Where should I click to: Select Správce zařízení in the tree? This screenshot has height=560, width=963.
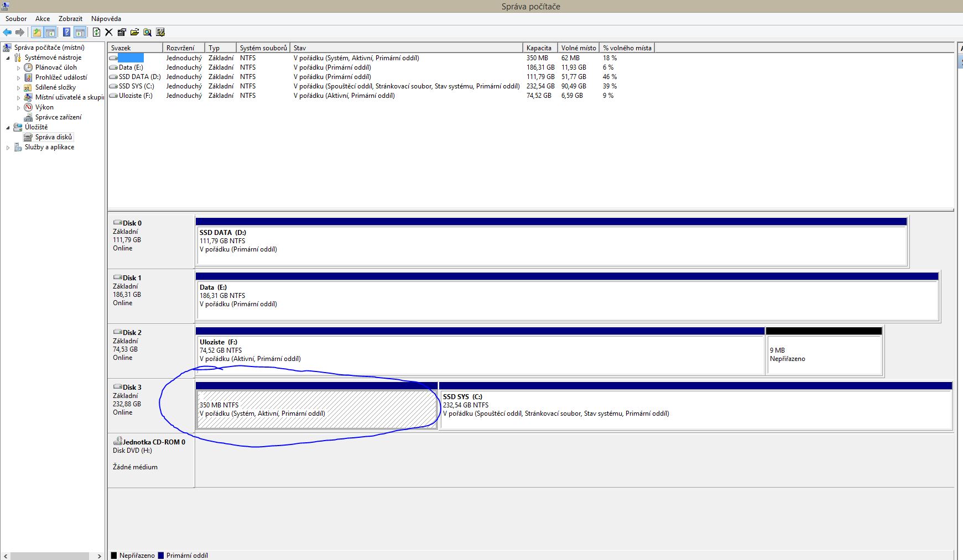click(58, 117)
